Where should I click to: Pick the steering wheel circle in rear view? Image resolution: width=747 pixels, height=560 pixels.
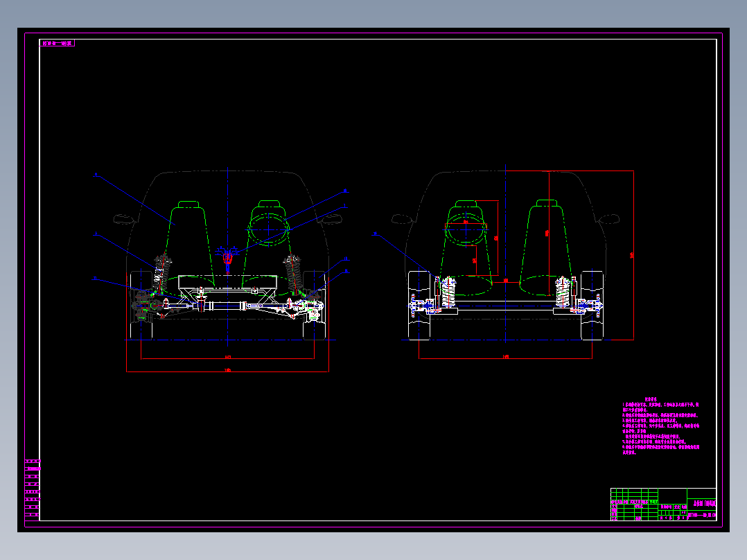click(x=466, y=229)
